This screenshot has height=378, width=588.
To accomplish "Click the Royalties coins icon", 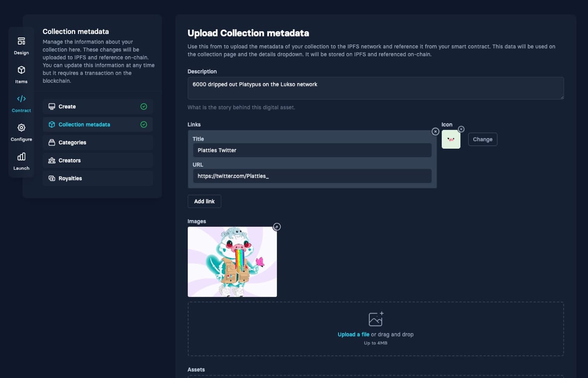I will (52, 178).
